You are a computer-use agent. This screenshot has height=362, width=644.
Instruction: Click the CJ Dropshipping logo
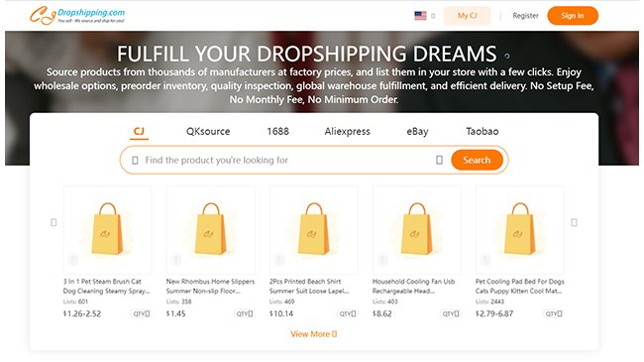coord(77,15)
